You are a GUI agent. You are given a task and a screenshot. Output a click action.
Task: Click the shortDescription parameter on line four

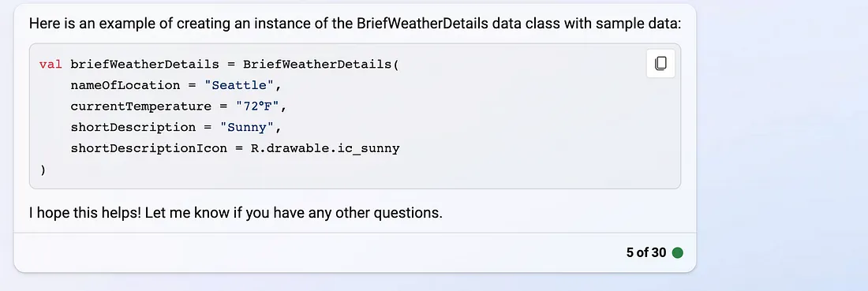tap(133, 127)
